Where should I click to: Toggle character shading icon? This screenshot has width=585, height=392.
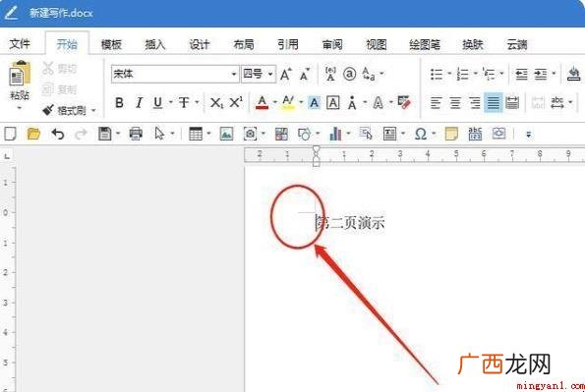(x=315, y=102)
